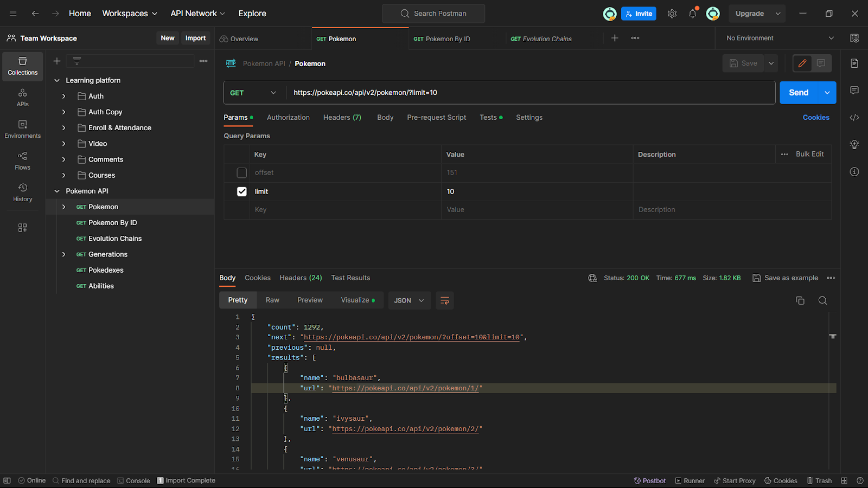868x488 pixels.
Task: Click the filter collections icon
Action: tap(77, 61)
